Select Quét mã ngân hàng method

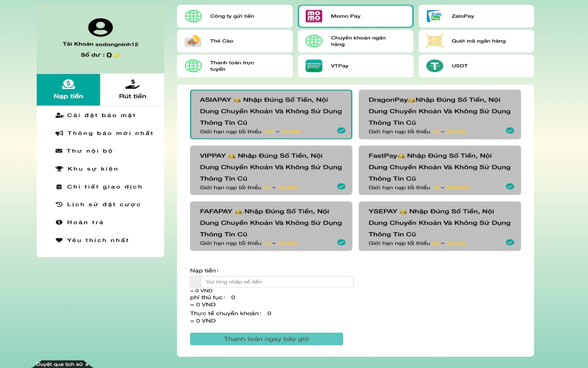click(x=476, y=41)
